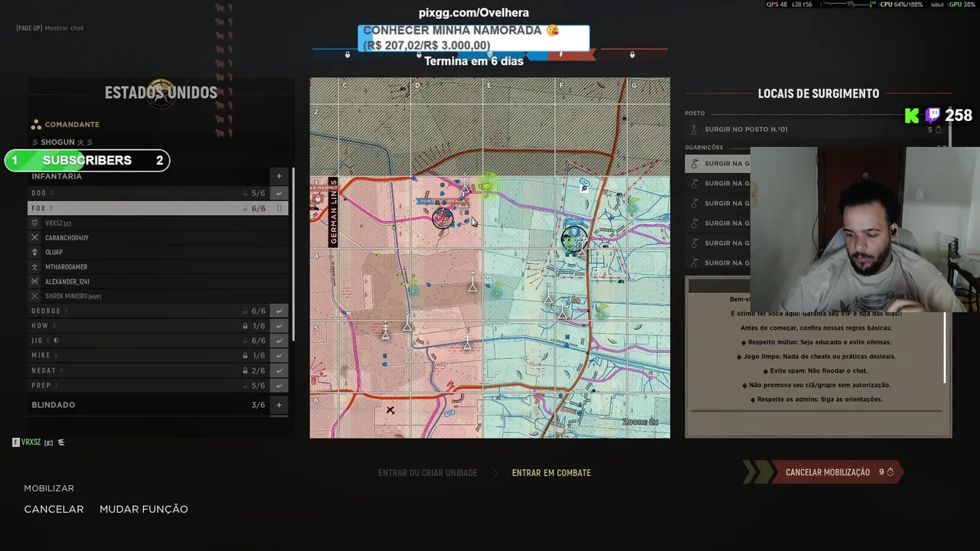Click the microphone icon on GEORGE row
Viewport: 980px width, 551px height.
click(66, 311)
